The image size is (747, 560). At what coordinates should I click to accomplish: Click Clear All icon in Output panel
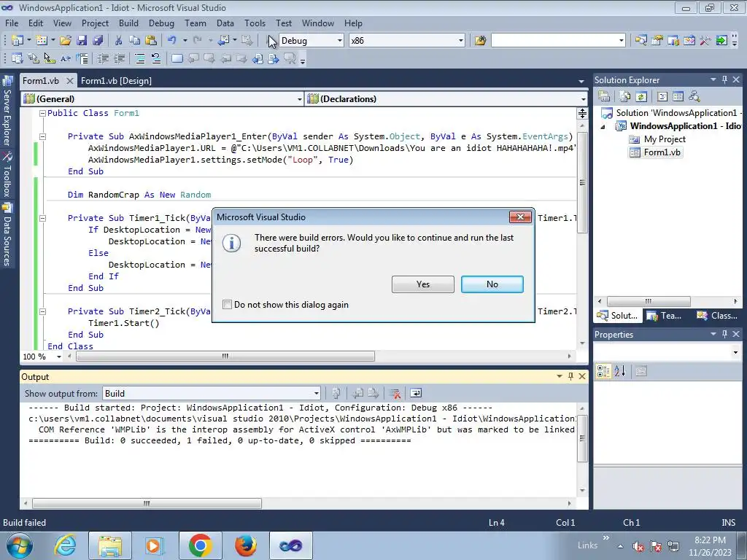[395, 393]
